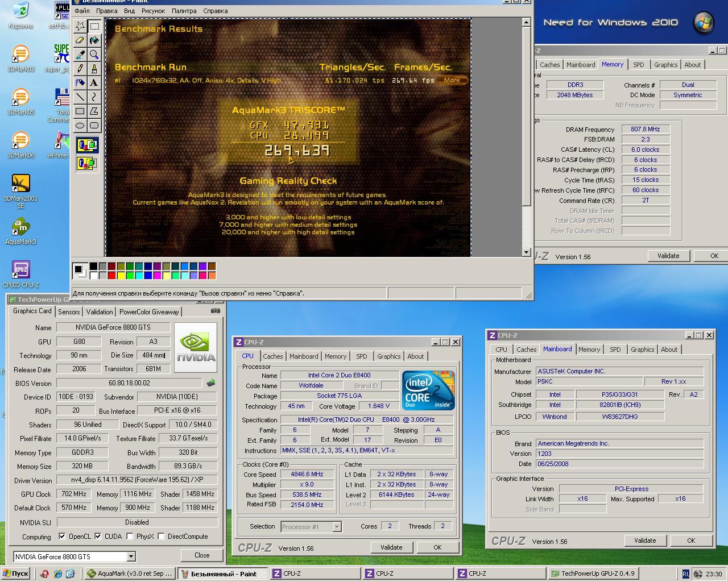
Task: Pick the Eraser tool in Paint
Action: coord(80,40)
